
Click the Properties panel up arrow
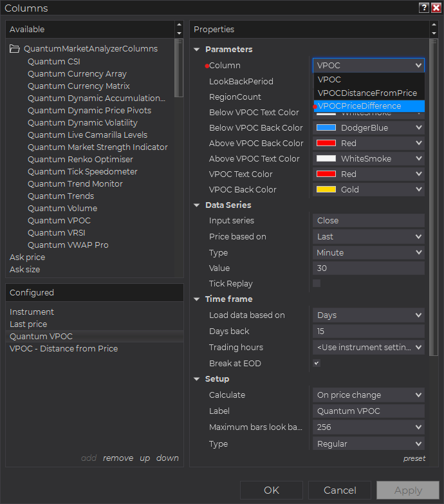434,24
